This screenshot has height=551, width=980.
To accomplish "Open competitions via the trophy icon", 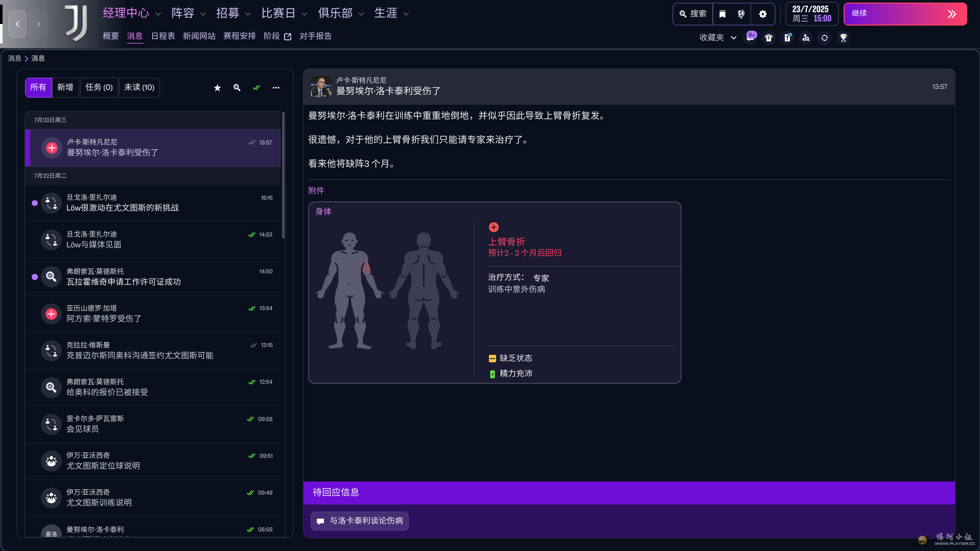I will tap(843, 37).
